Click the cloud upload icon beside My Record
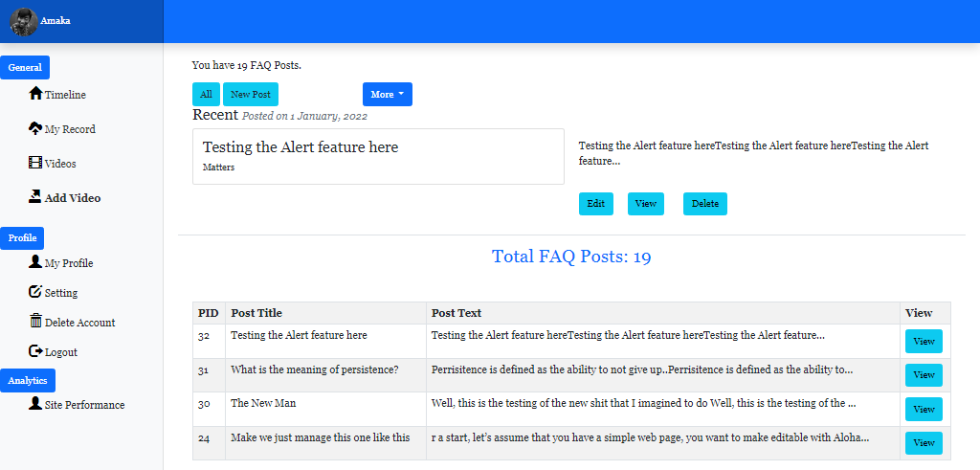The width and height of the screenshot is (980, 470). [35, 128]
